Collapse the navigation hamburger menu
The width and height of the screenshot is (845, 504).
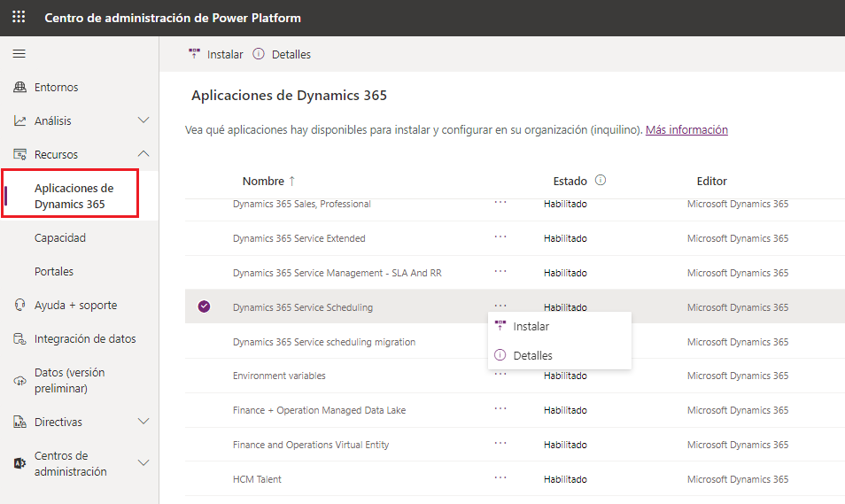19,54
